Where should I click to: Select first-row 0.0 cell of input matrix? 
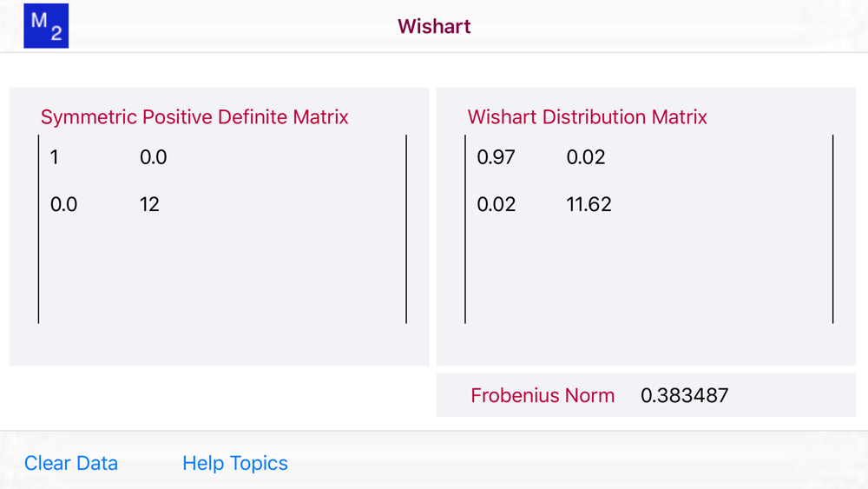click(x=153, y=157)
